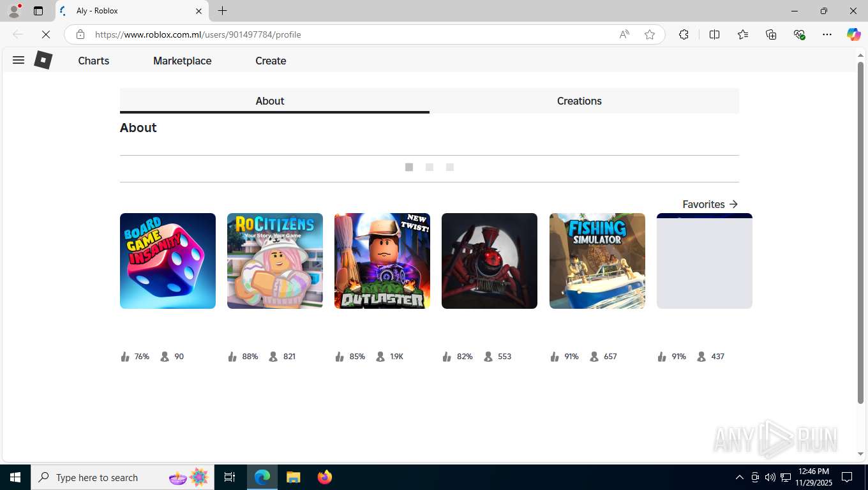
Task: Open the browser profile avatar
Action: 14,11
